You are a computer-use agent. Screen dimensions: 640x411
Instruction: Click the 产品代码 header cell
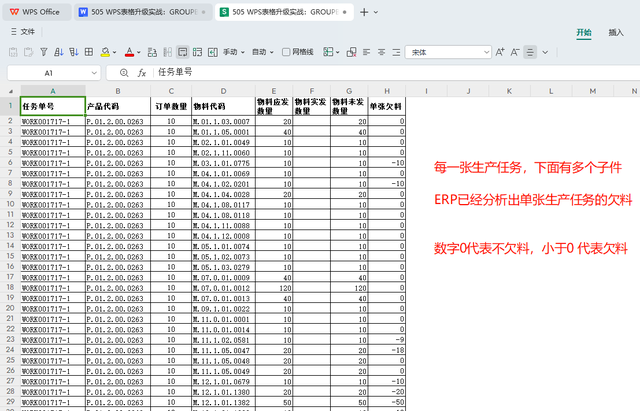(118, 106)
